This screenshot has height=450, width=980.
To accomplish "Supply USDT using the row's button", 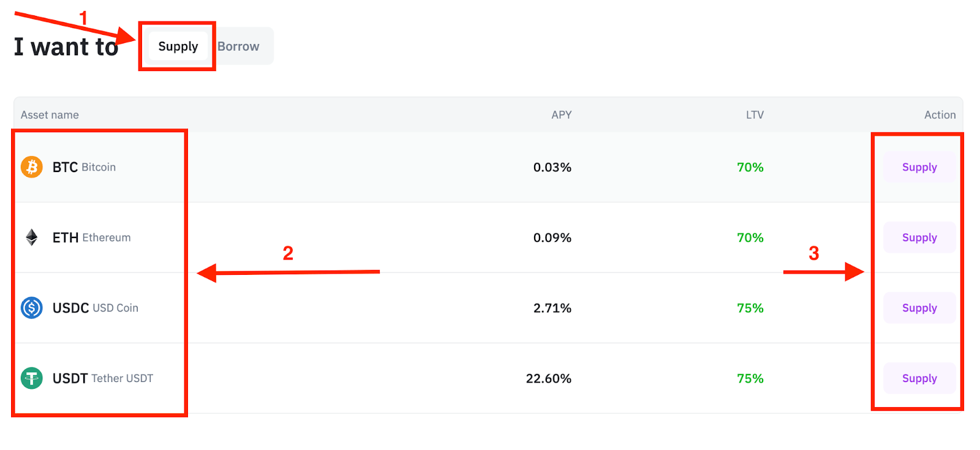I will point(919,378).
